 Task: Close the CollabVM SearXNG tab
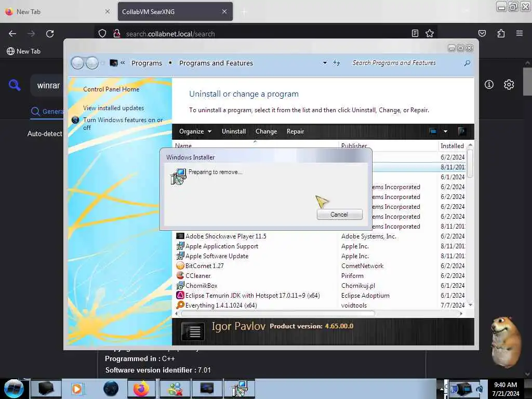click(224, 11)
